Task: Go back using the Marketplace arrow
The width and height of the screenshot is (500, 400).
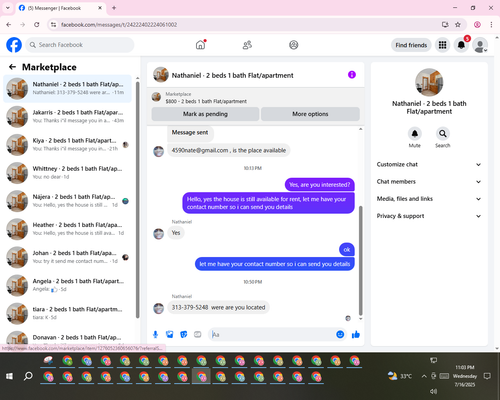Action: 12,67
